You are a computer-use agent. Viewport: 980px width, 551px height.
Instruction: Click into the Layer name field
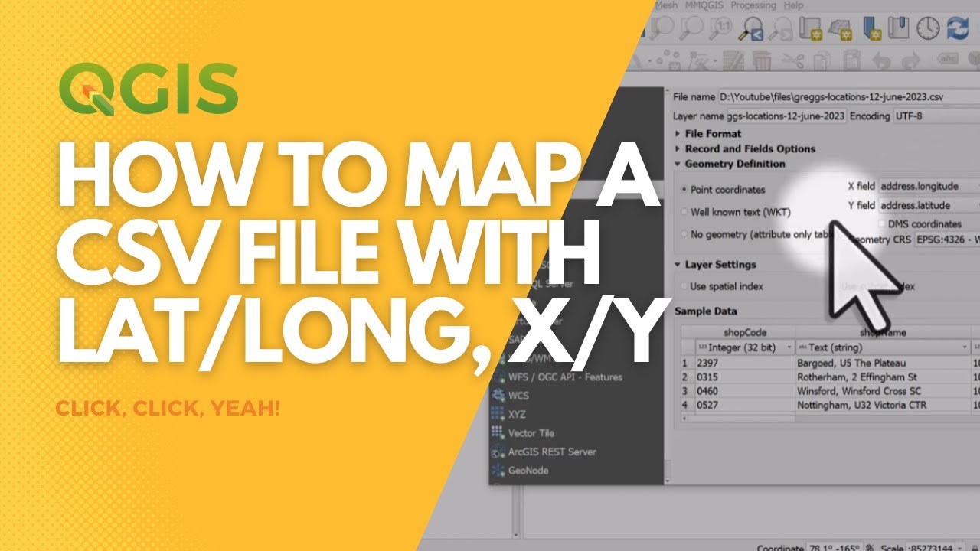coord(787,116)
